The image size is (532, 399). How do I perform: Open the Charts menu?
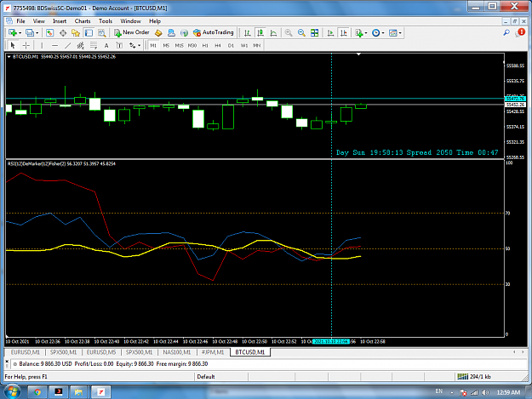(x=83, y=21)
